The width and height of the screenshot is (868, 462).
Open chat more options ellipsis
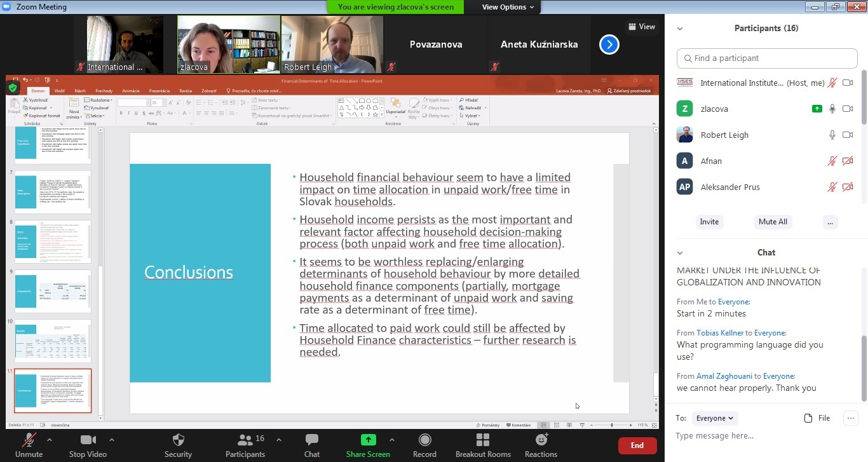coord(850,418)
